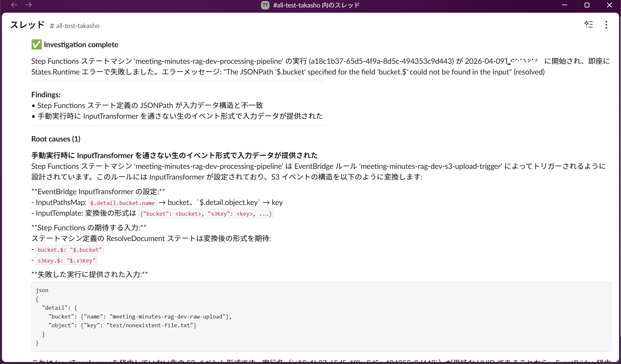Open the three-dot more actions menu
Viewport: 621px width, 364px height.
tap(606, 25)
